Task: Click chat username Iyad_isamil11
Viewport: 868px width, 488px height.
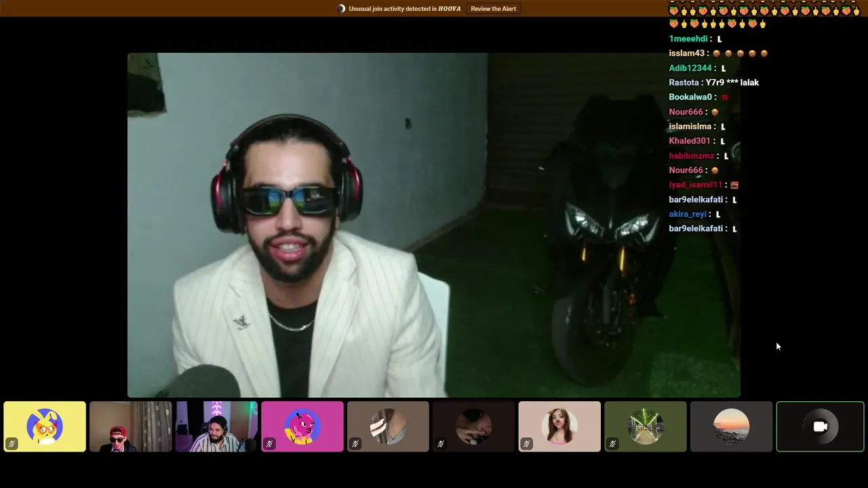Action: (x=696, y=185)
